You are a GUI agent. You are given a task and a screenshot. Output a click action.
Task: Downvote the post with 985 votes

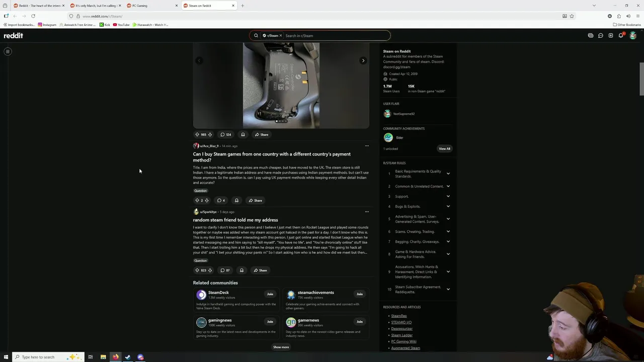tap(210, 134)
